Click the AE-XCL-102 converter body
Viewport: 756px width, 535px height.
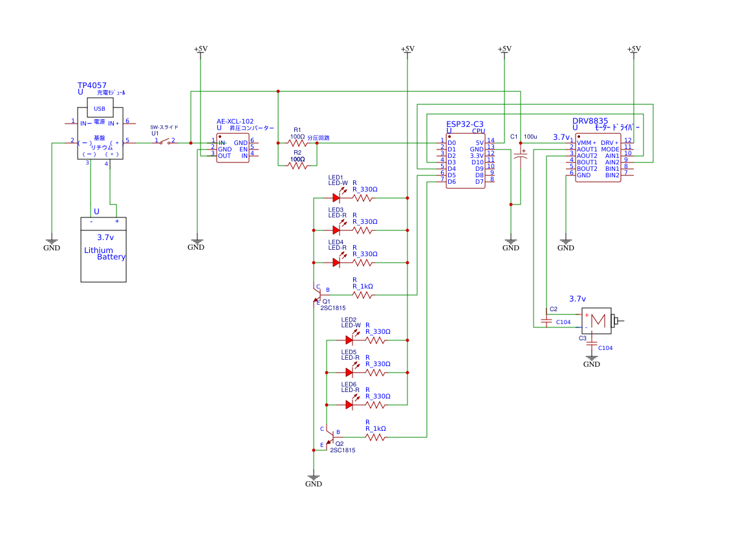tap(233, 148)
